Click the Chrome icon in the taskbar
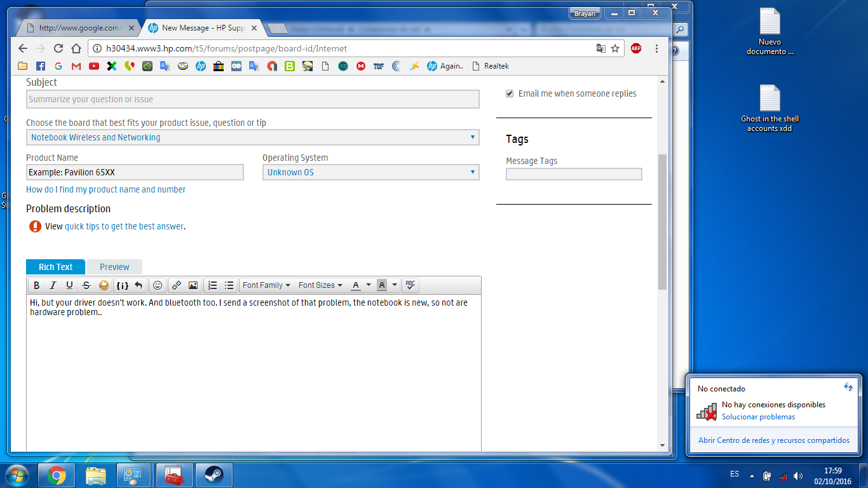 [x=57, y=475]
